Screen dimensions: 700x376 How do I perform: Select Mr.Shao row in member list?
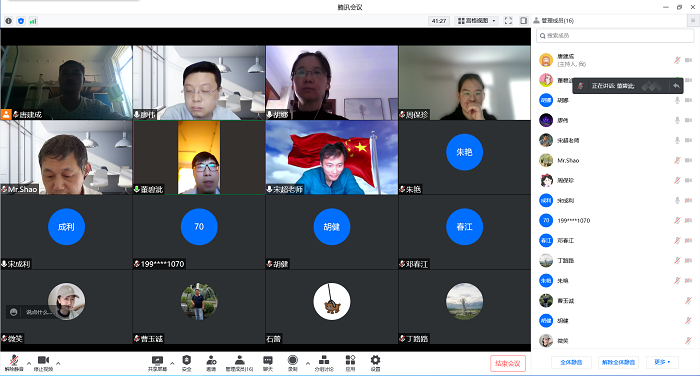[x=616, y=160]
